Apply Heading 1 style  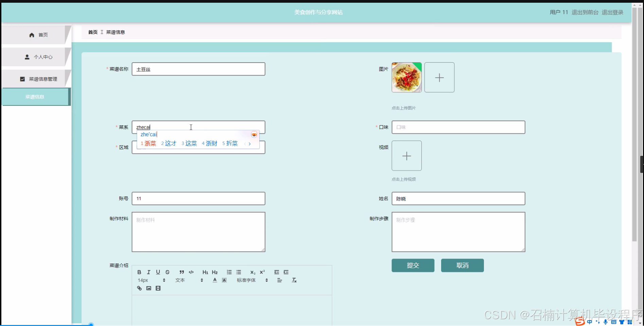coord(205,272)
